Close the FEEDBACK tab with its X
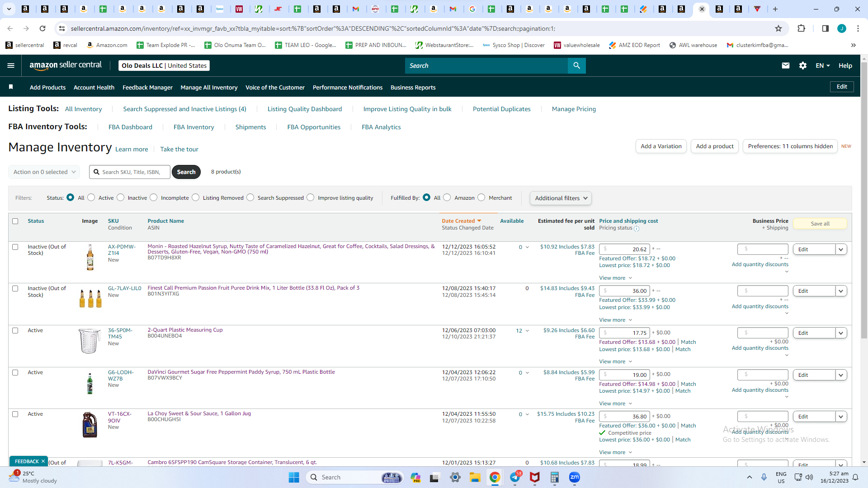 tap(43, 461)
